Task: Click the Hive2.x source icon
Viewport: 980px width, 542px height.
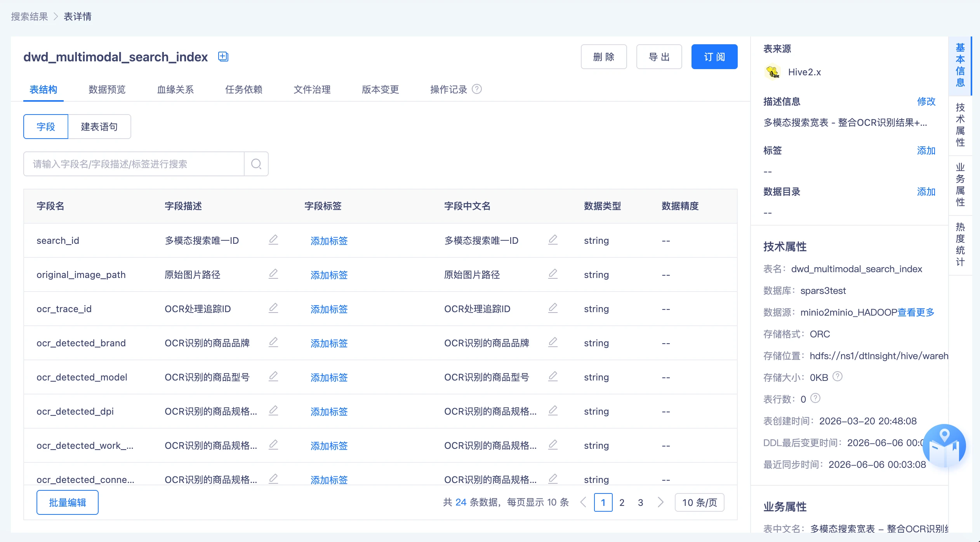Action: 772,72
